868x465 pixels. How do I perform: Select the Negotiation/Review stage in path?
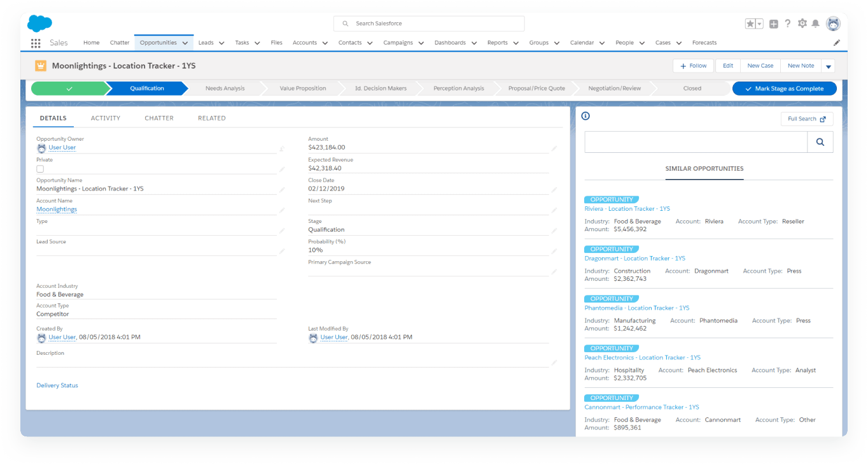tap(615, 89)
